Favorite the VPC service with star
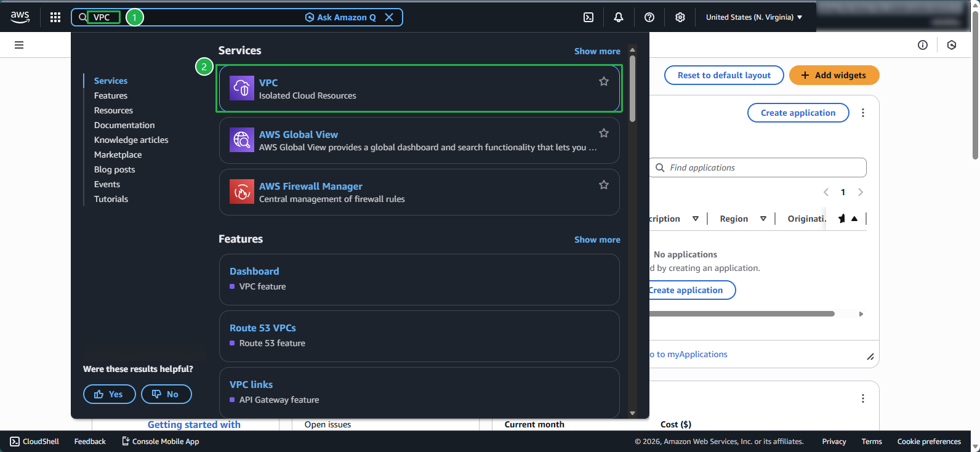This screenshot has width=980, height=452. [604, 81]
